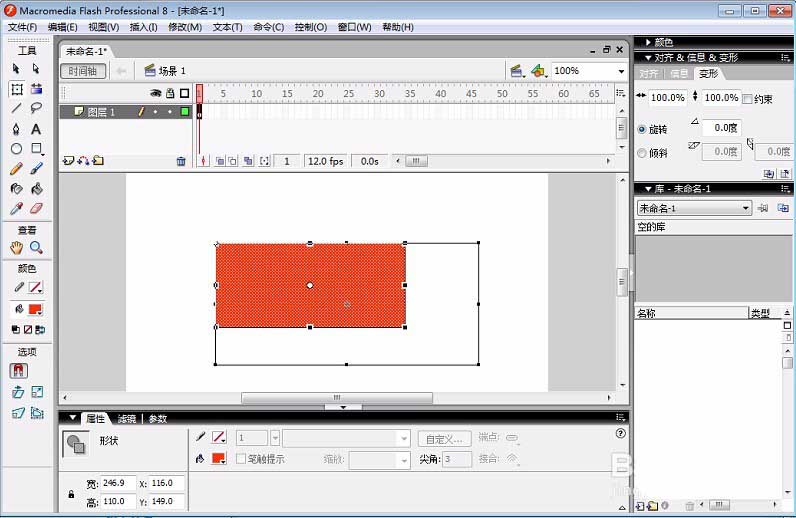Select the Rotate radio button
Screen dimensions: 796x518
tap(642, 130)
